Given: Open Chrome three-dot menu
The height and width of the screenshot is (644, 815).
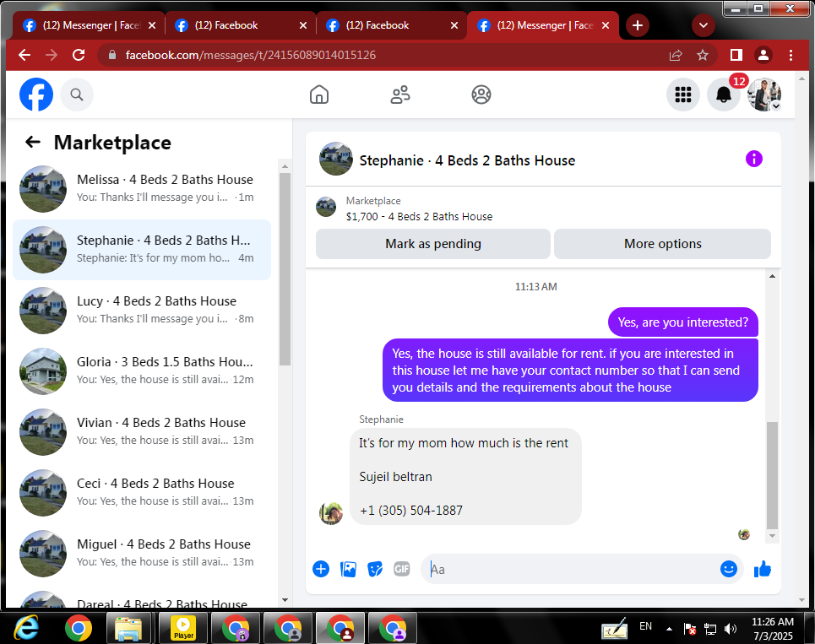Looking at the screenshot, I should point(791,55).
